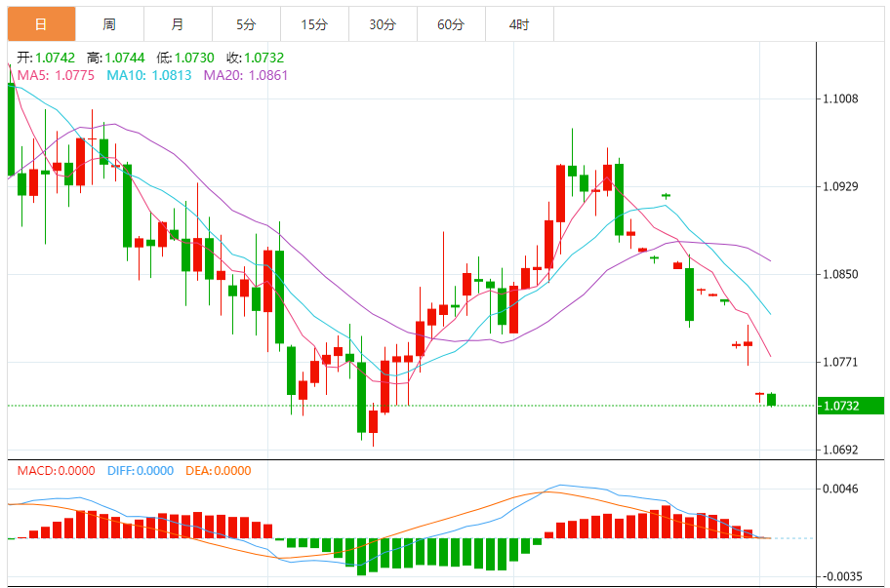Image resolution: width=890 pixels, height=588 pixels.
Task: Click the 1.0692 price axis label
Action: pyautogui.click(x=840, y=451)
